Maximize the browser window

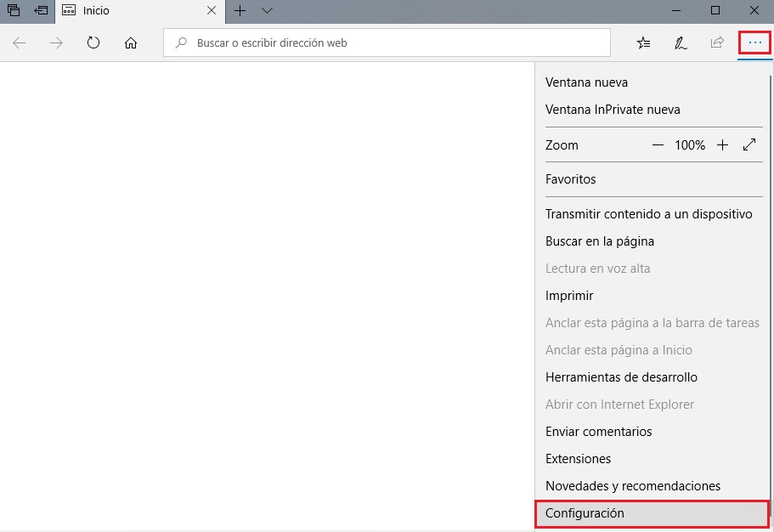click(x=715, y=10)
